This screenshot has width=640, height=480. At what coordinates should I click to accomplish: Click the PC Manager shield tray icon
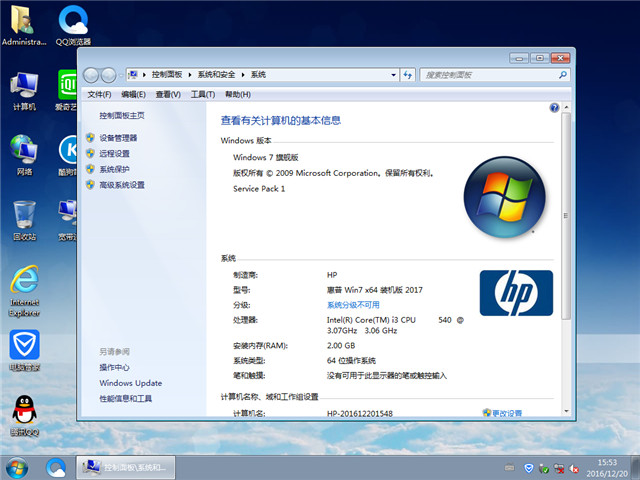529,468
